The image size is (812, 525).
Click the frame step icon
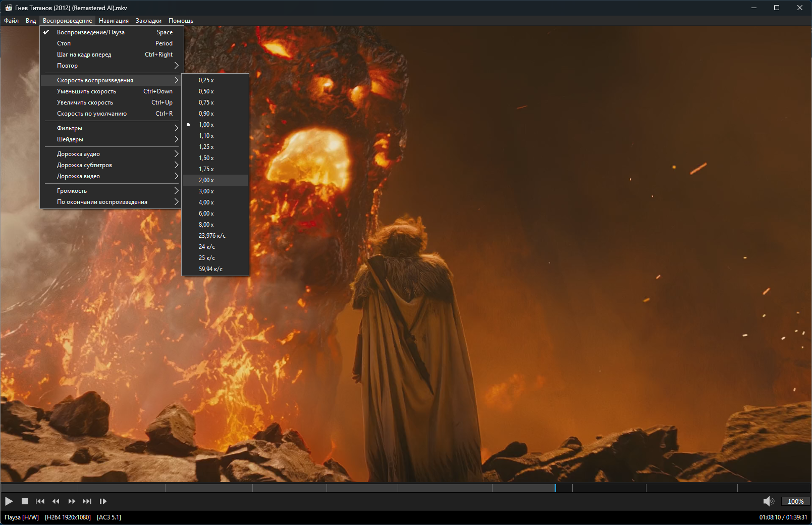pyautogui.click(x=103, y=501)
